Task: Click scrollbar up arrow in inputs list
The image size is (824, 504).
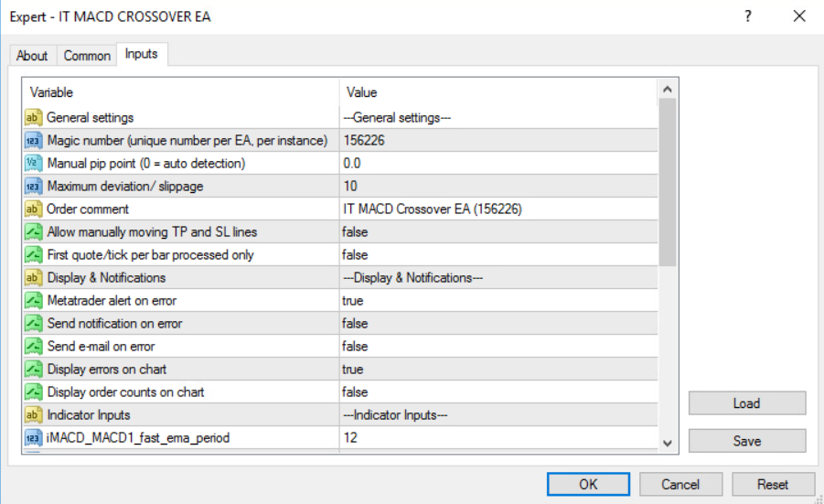Action: [x=667, y=90]
